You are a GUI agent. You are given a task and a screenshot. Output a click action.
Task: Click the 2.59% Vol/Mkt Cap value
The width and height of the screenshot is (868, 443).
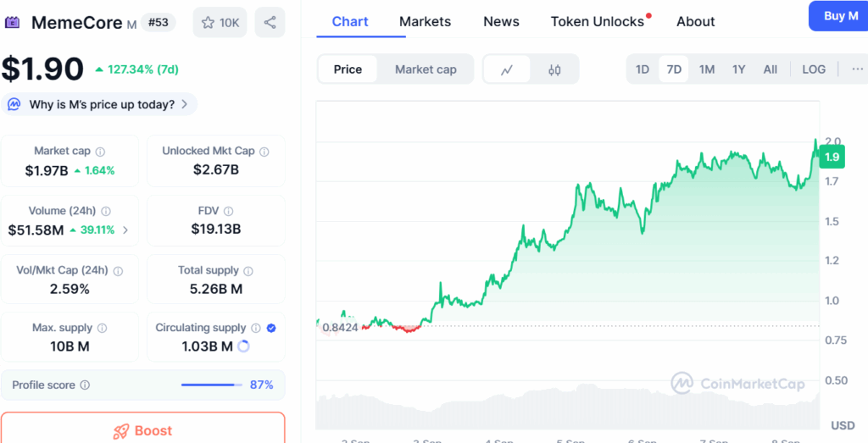(70, 289)
